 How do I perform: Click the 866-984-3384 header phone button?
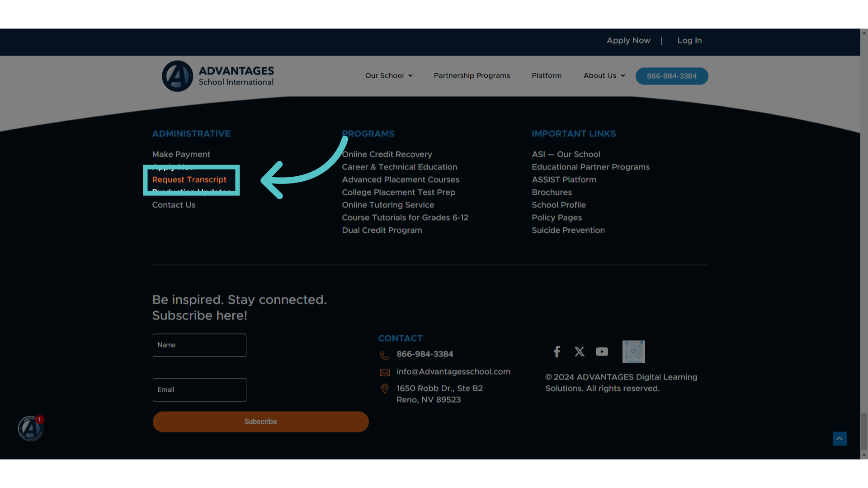[x=672, y=76]
